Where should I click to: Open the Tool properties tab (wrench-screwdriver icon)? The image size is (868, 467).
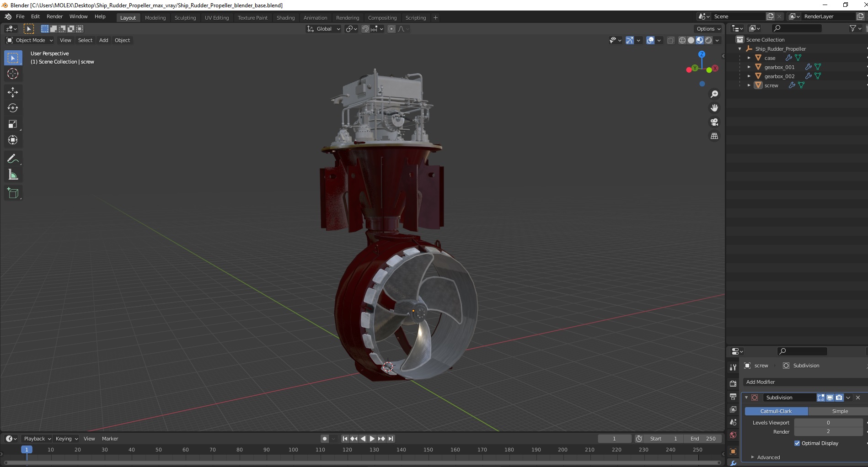click(733, 367)
